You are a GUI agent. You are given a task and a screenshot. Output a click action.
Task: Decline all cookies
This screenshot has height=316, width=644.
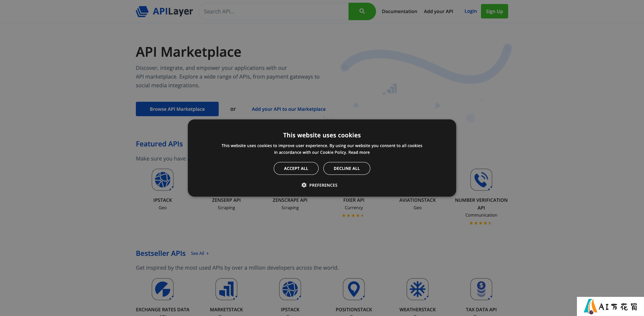coord(347,169)
